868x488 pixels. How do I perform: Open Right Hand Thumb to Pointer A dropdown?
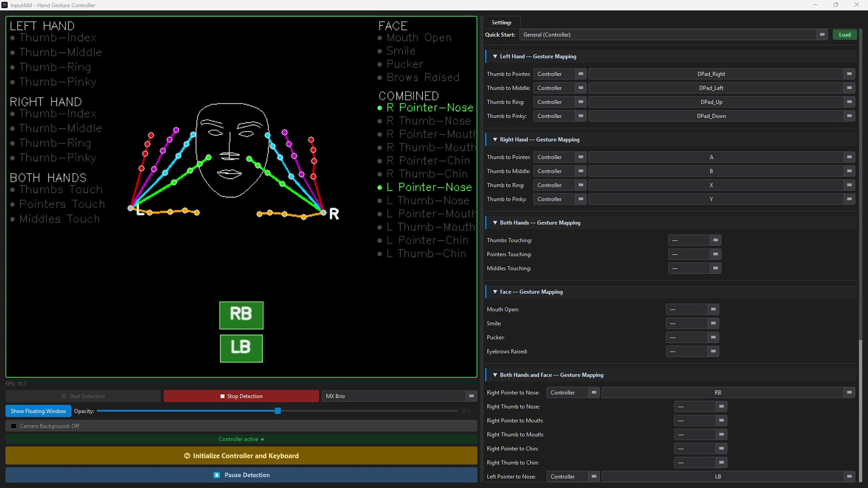(722, 157)
